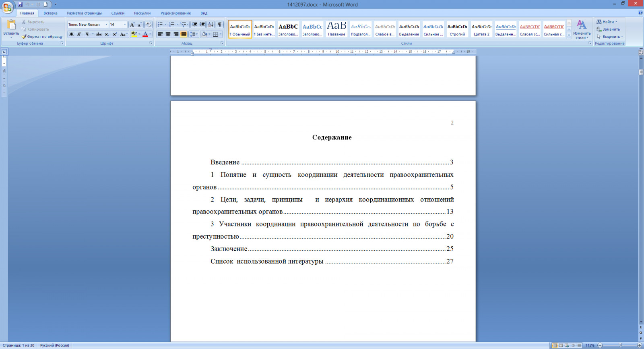Clear formatting with the eraser icon

tap(149, 25)
